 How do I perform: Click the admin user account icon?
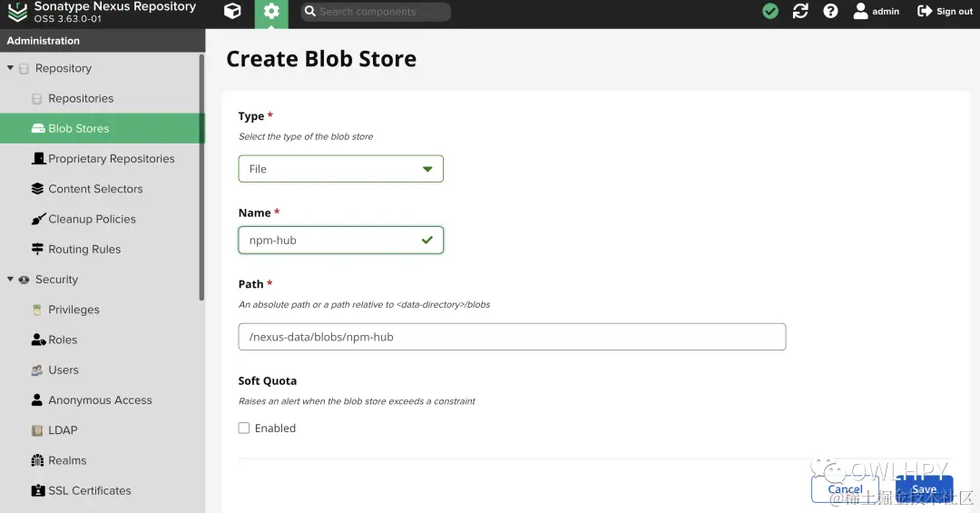point(861,12)
